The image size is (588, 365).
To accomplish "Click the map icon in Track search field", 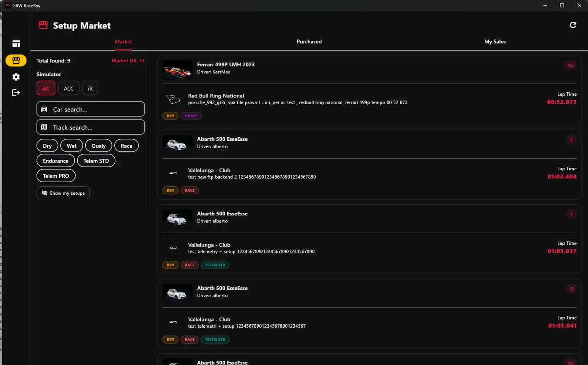I will click(x=44, y=127).
